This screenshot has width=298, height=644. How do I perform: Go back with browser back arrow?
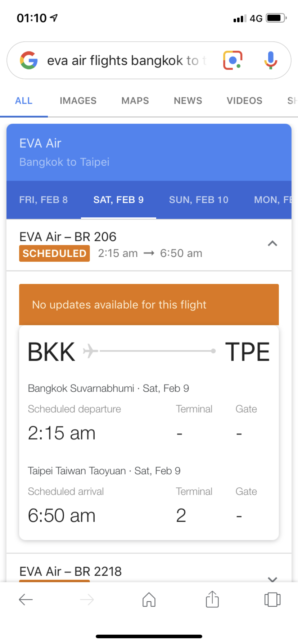[x=26, y=599]
